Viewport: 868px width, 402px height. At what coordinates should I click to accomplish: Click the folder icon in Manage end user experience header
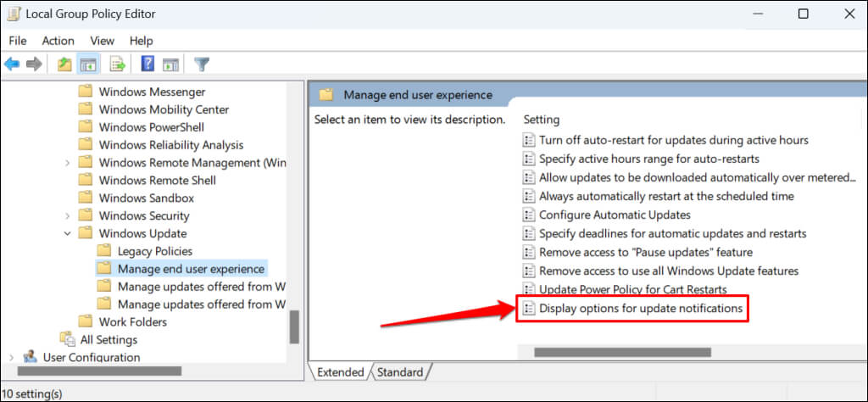tap(326, 95)
